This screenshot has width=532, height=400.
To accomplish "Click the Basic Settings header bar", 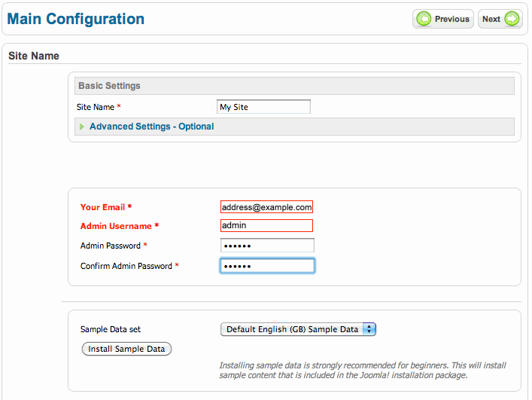I will point(294,86).
